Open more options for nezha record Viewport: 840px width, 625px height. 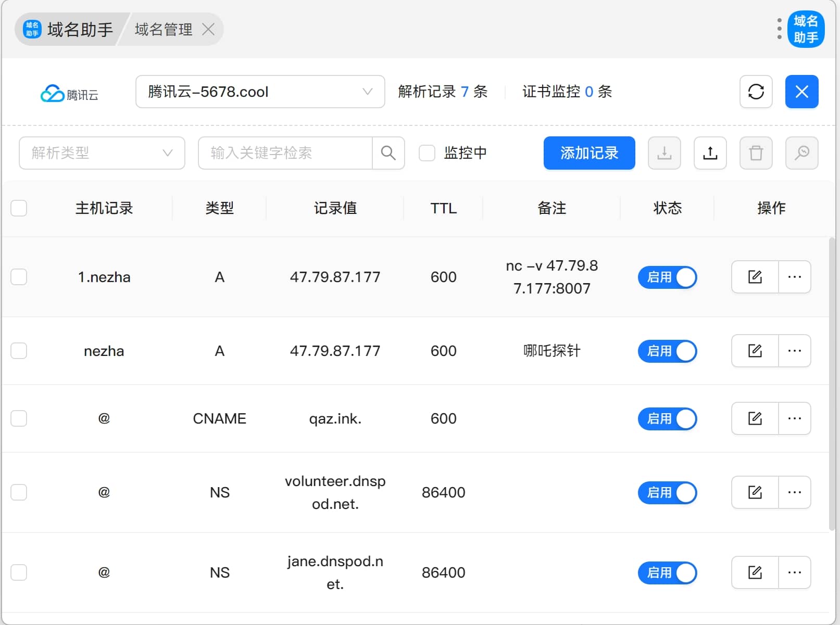click(x=794, y=351)
